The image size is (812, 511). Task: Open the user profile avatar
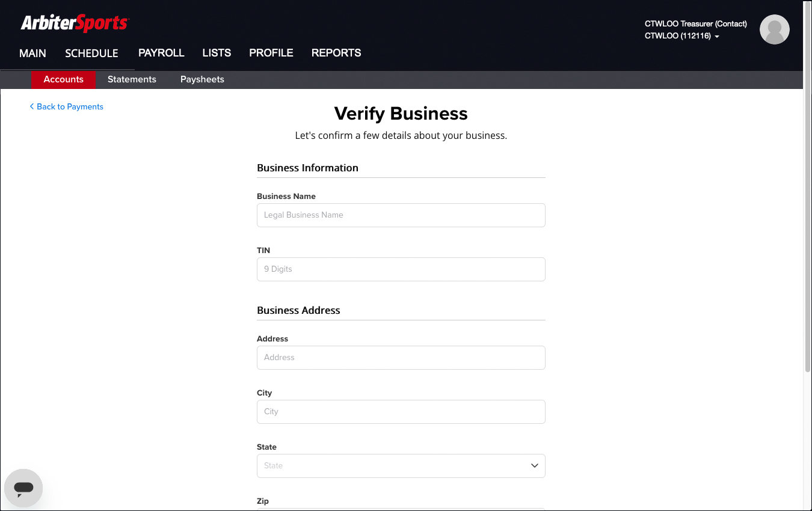tap(774, 29)
